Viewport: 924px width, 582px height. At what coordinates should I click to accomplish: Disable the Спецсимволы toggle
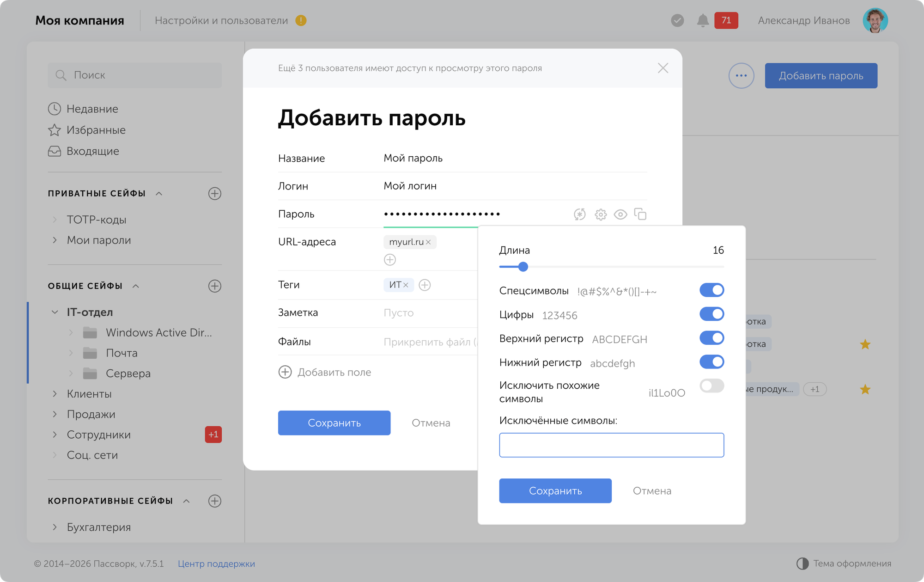[x=711, y=290]
